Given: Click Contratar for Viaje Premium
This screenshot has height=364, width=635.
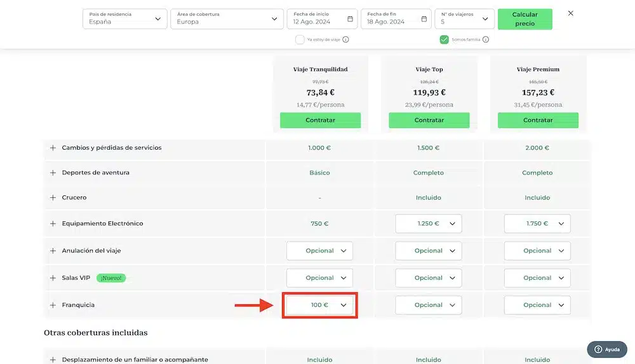Looking at the screenshot, I should (538, 120).
